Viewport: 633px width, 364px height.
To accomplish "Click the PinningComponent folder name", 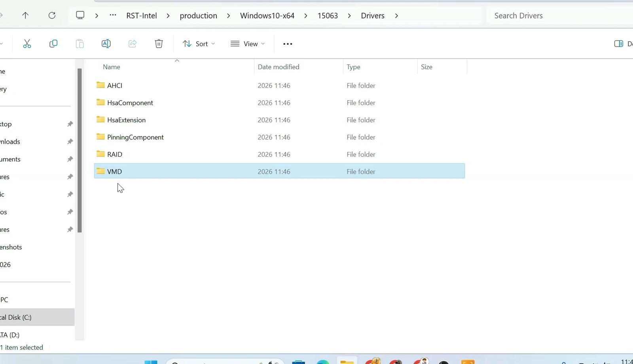I will 135,137.
